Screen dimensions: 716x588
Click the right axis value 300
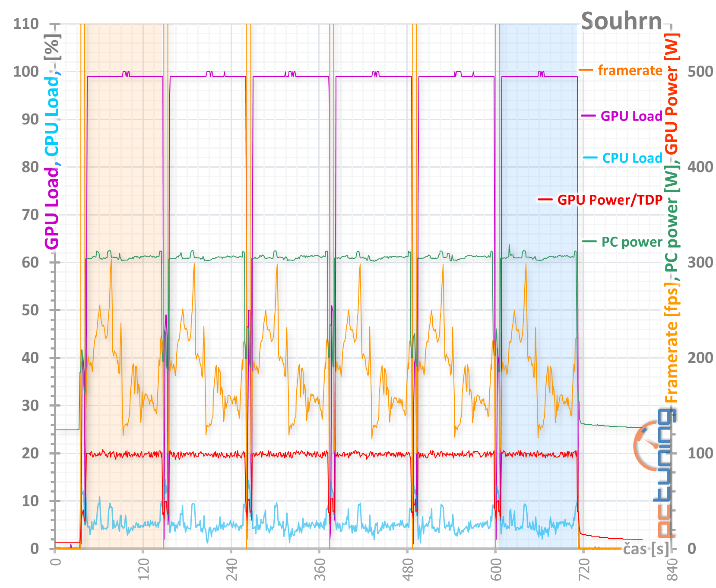700,262
